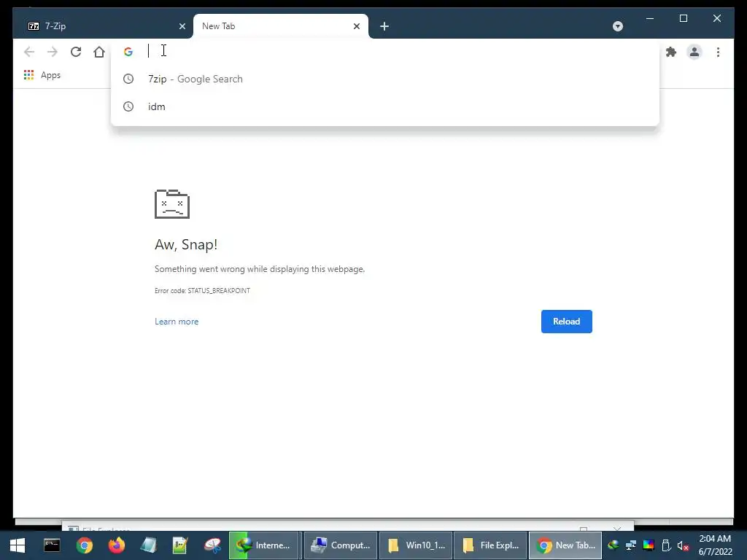Select the New Tab tab
747x560 pixels.
[280, 26]
